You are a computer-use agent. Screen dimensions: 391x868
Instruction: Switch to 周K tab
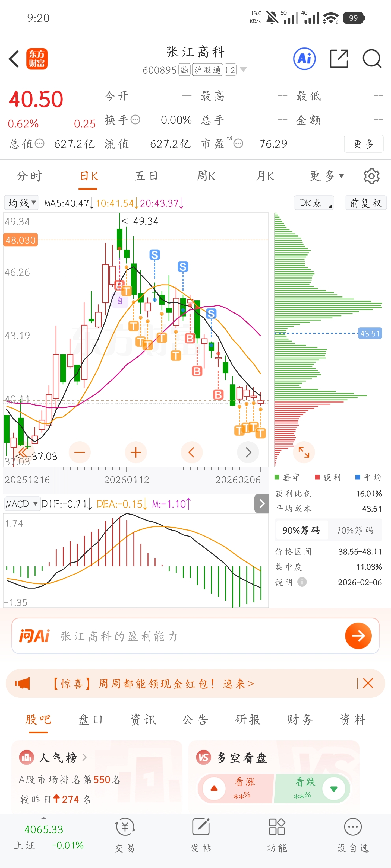pyautogui.click(x=206, y=176)
